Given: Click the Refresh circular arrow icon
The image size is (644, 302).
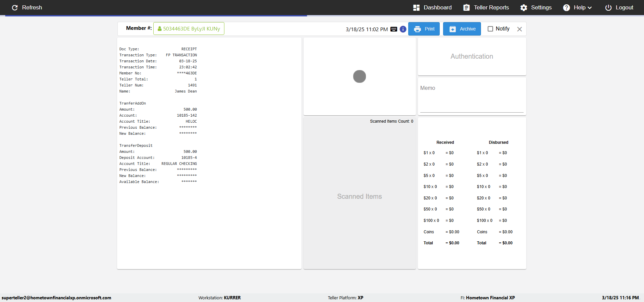Looking at the screenshot, I should pos(15,7).
